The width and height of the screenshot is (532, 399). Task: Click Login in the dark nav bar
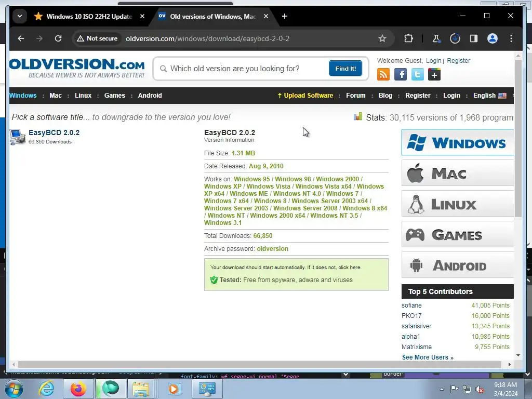point(451,96)
